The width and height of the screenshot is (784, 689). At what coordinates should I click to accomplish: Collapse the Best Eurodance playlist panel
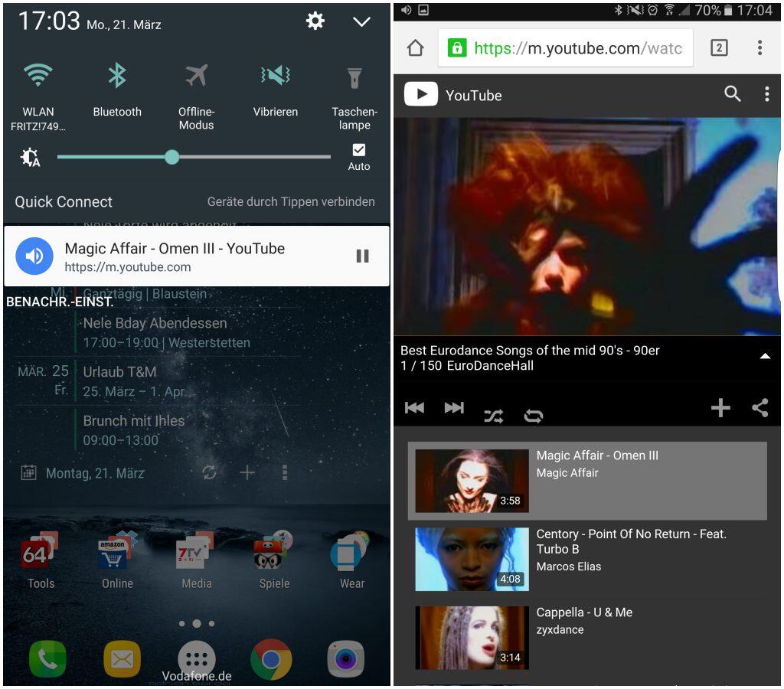pos(765,356)
